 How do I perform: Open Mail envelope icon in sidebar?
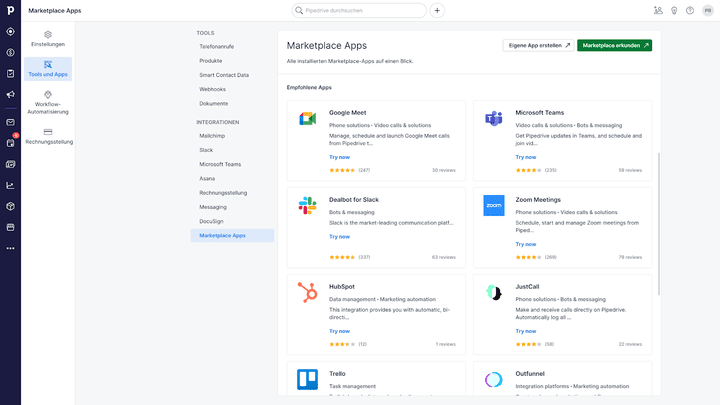[10, 123]
